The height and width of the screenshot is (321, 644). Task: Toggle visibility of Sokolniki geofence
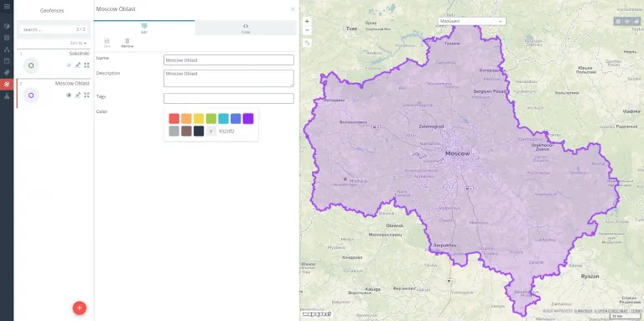(x=69, y=65)
